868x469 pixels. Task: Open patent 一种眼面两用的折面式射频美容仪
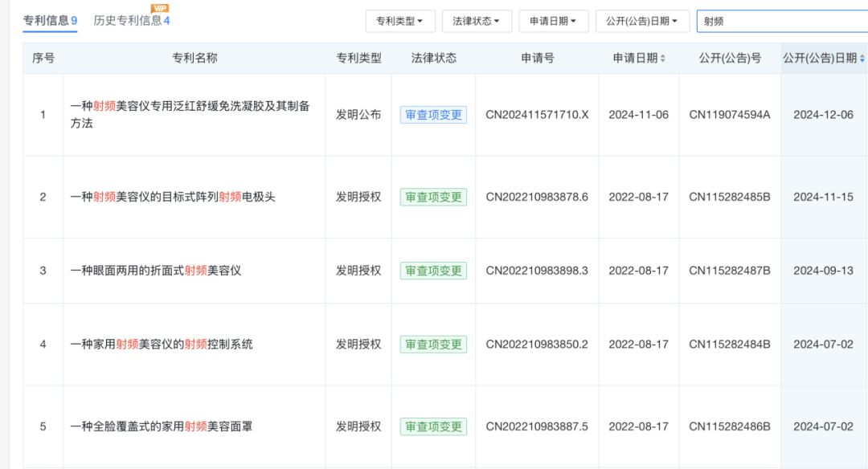156,271
